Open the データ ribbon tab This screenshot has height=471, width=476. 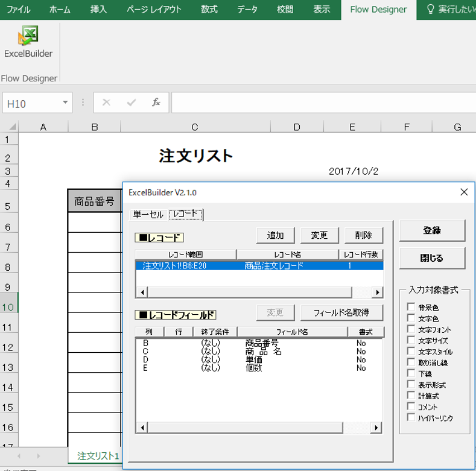coord(247,10)
